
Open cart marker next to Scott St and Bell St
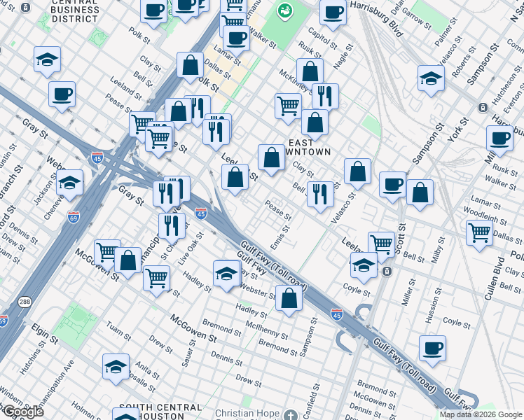click(382, 246)
